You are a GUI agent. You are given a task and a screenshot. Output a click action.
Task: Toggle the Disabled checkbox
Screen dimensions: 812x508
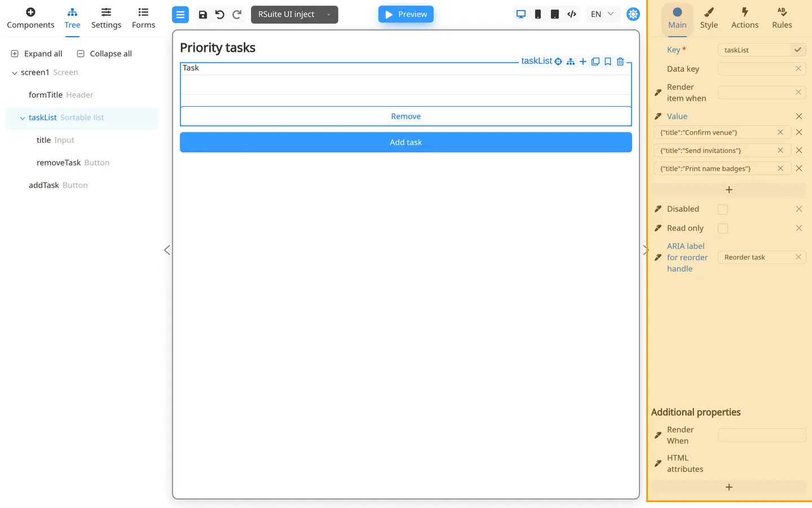coord(723,209)
